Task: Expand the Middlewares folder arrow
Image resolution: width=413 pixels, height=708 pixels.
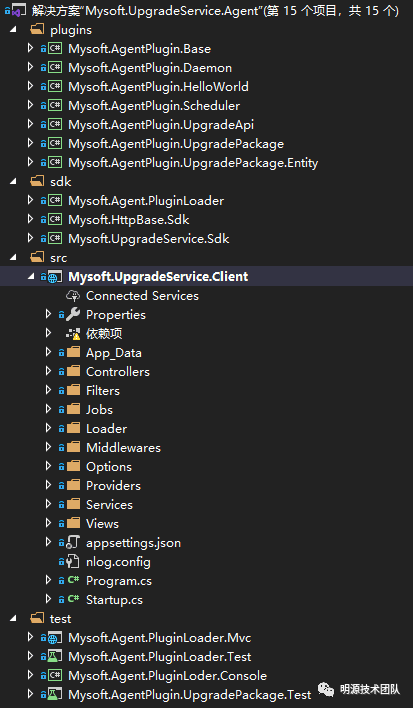Action: pos(48,447)
